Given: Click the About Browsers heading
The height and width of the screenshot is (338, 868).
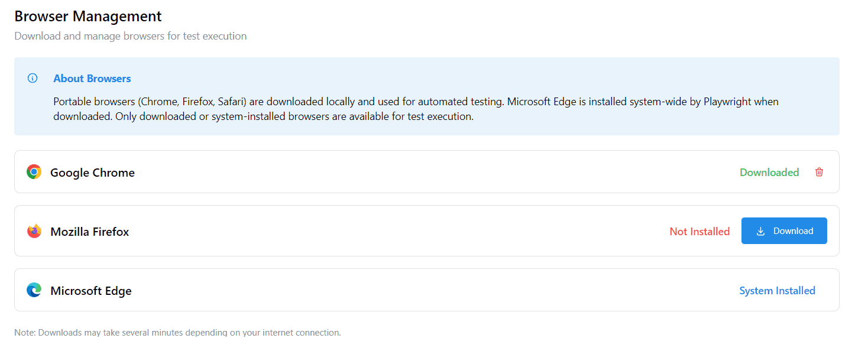Looking at the screenshot, I should (92, 79).
